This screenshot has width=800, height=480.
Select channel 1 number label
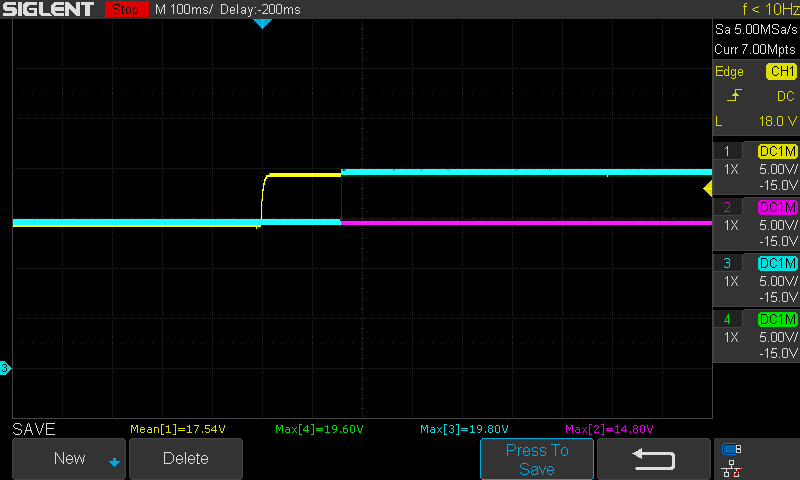point(727,151)
